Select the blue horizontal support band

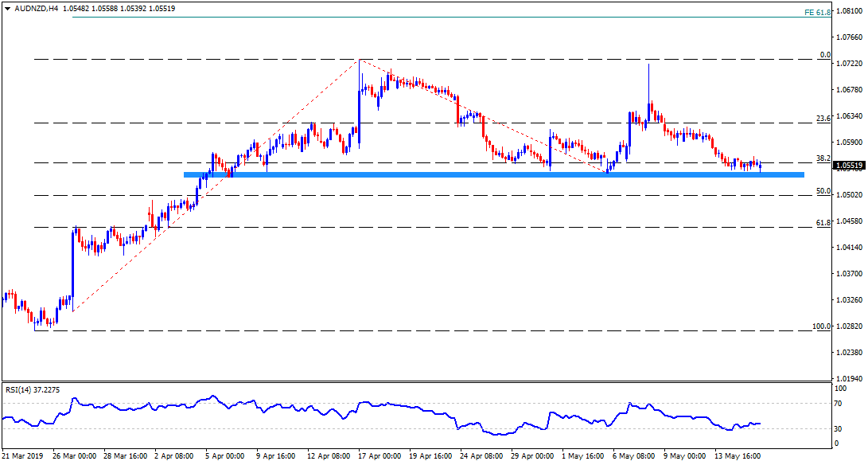(493, 174)
